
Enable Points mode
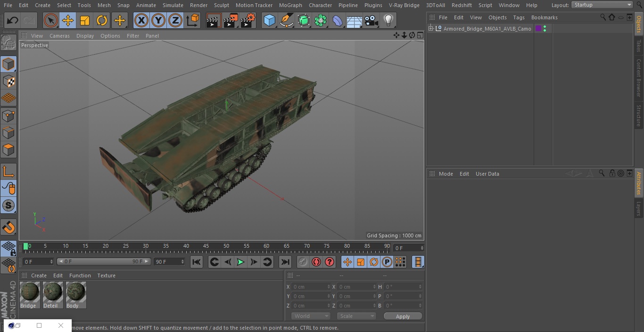coord(8,115)
